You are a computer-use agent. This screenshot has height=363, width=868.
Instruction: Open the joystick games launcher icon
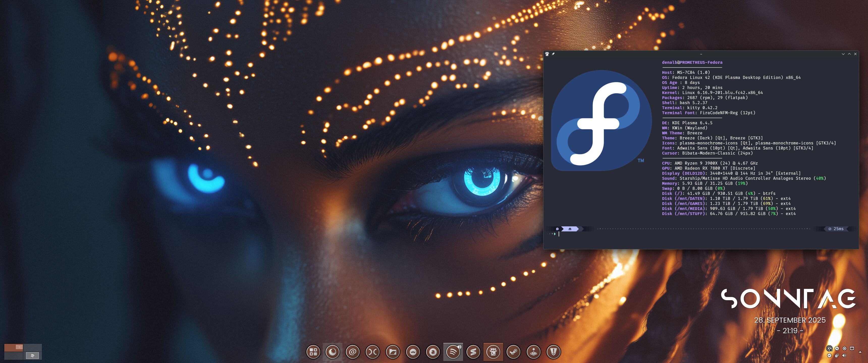tap(533, 352)
